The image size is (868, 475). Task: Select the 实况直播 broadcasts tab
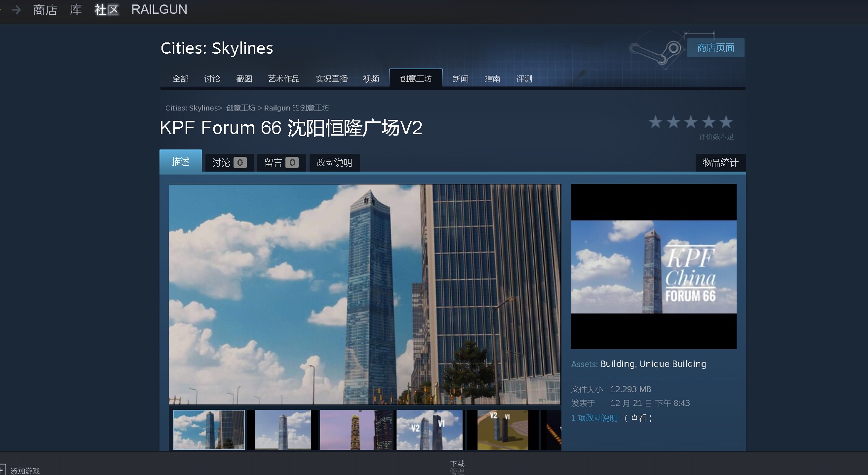tap(331, 79)
